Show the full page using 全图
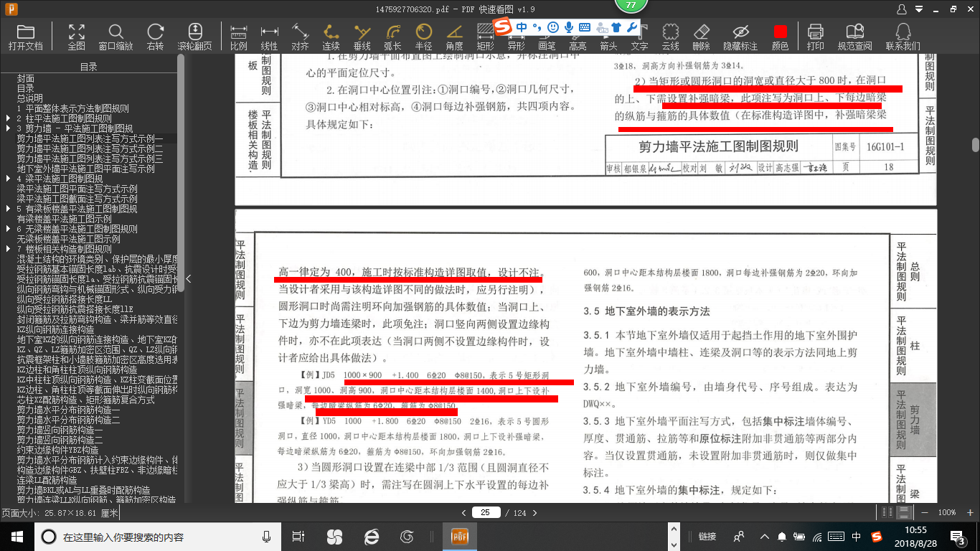 pos(77,37)
